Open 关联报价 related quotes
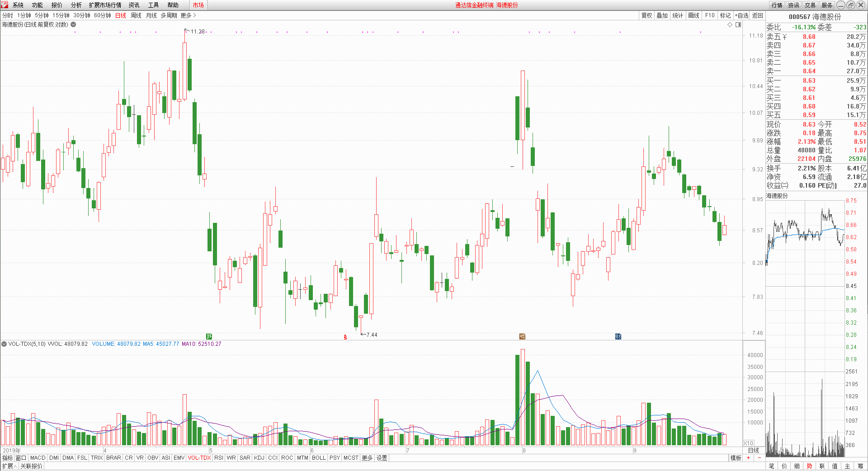The height and width of the screenshot is (471, 868). [x=31, y=466]
